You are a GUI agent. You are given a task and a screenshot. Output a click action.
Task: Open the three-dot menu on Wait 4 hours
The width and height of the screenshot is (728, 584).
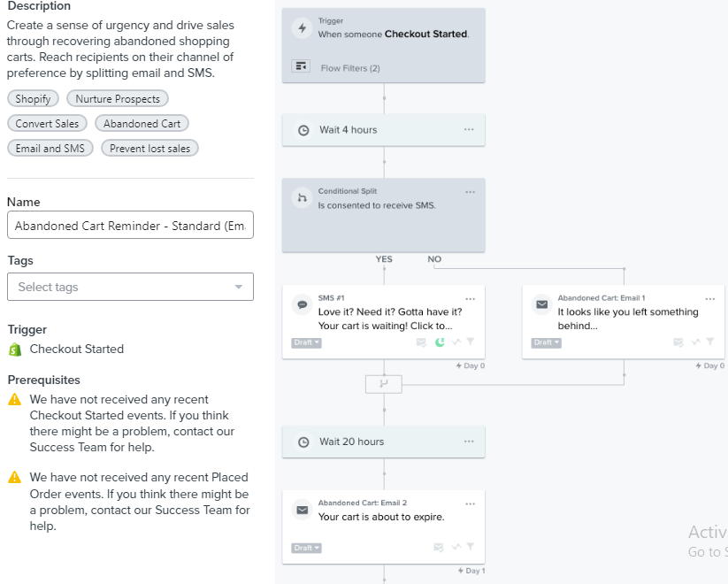click(x=469, y=129)
